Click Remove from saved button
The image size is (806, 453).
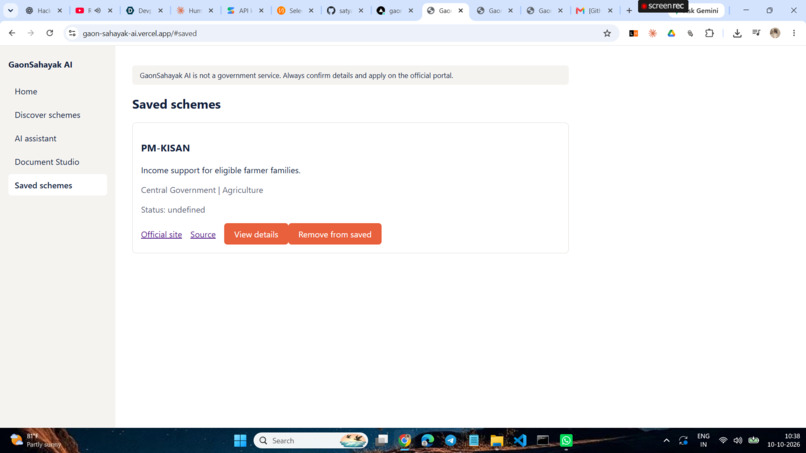[335, 234]
